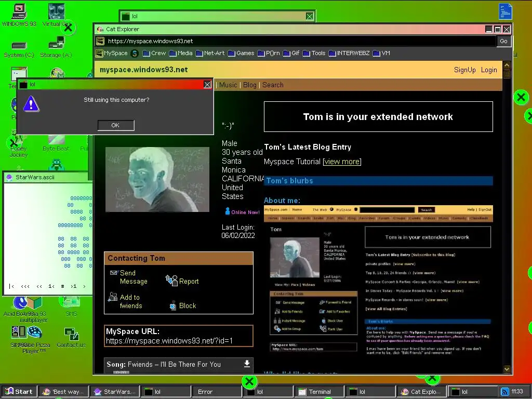
Task: Click the page scrollbar up arrow
Action: pos(507,65)
